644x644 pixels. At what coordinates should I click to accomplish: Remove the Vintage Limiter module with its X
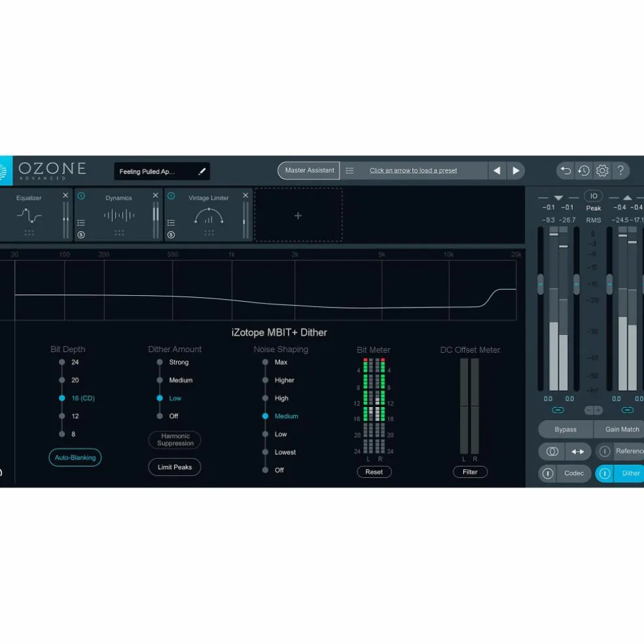tap(245, 196)
